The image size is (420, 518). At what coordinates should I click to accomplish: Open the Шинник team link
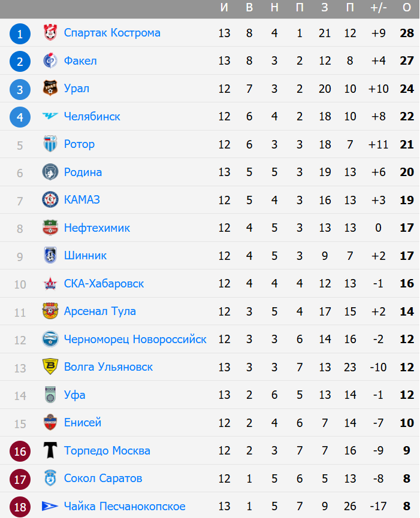tap(85, 256)
